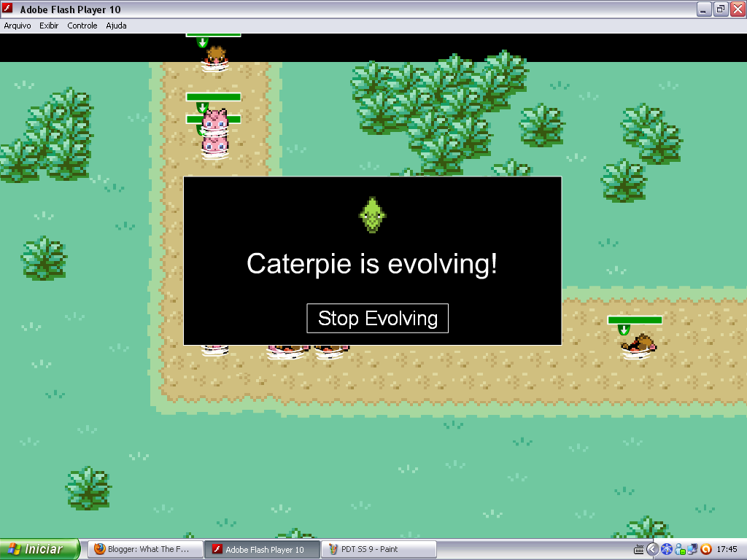Click the Flash icon in the title bar
The height and width of the screenshot is (560, 747).
coord(8,9)
